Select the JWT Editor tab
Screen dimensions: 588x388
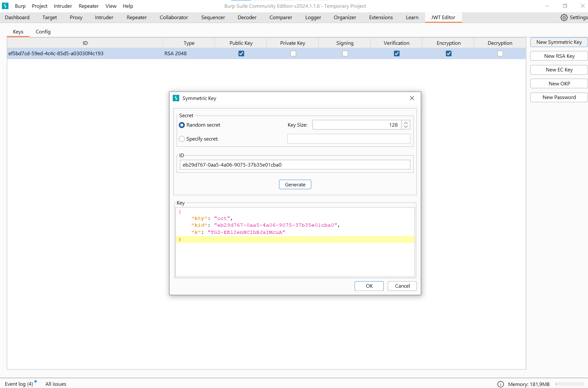443,18
